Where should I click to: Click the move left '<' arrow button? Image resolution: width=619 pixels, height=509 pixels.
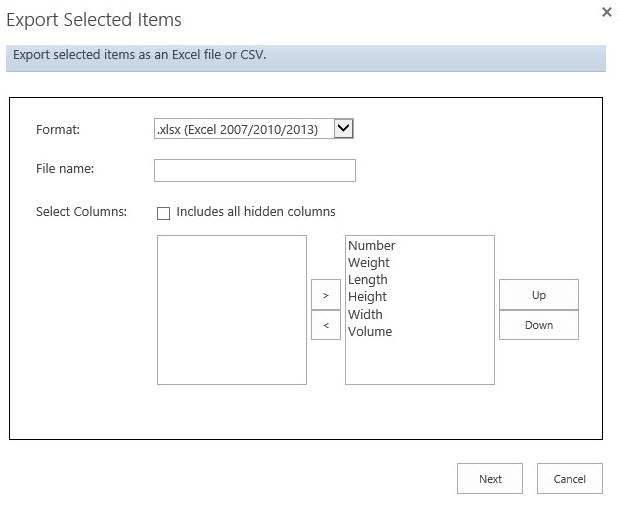click(326, 325)
